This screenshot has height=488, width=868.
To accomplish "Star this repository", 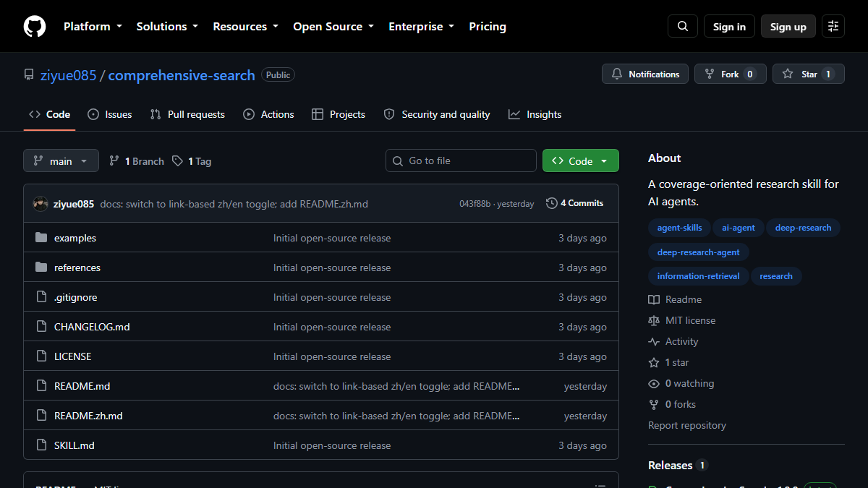I will pos(809,74).
